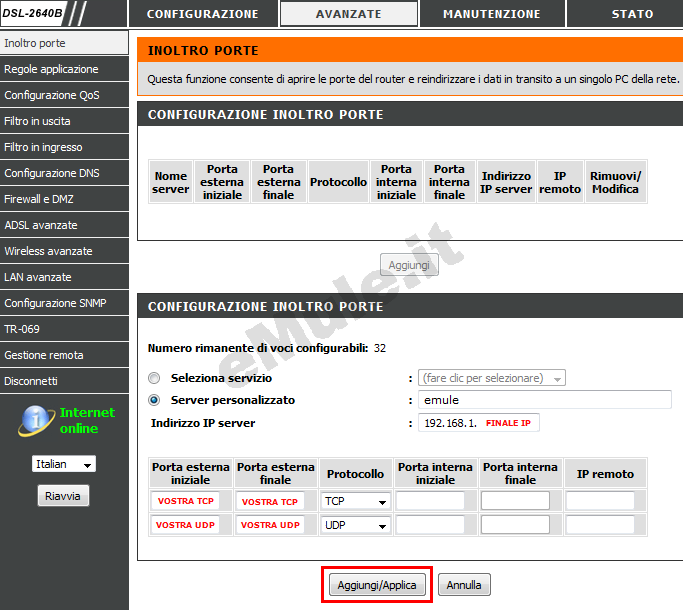Click the UDP row Porta esterna iniziale field
Screen dimensions: 683x610
(186, 525)
